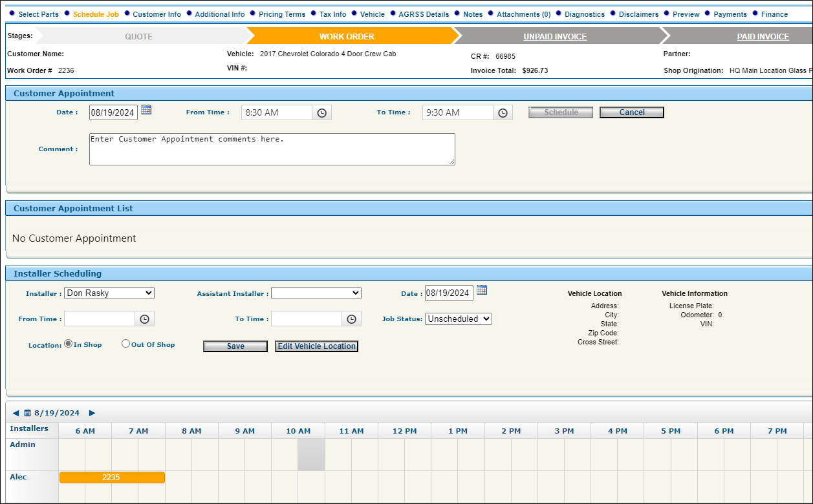Screen dimensions: 813x504
Task: Open clock picker for appointment From Time
Action: pyautogui.click(x=321, y=112)
